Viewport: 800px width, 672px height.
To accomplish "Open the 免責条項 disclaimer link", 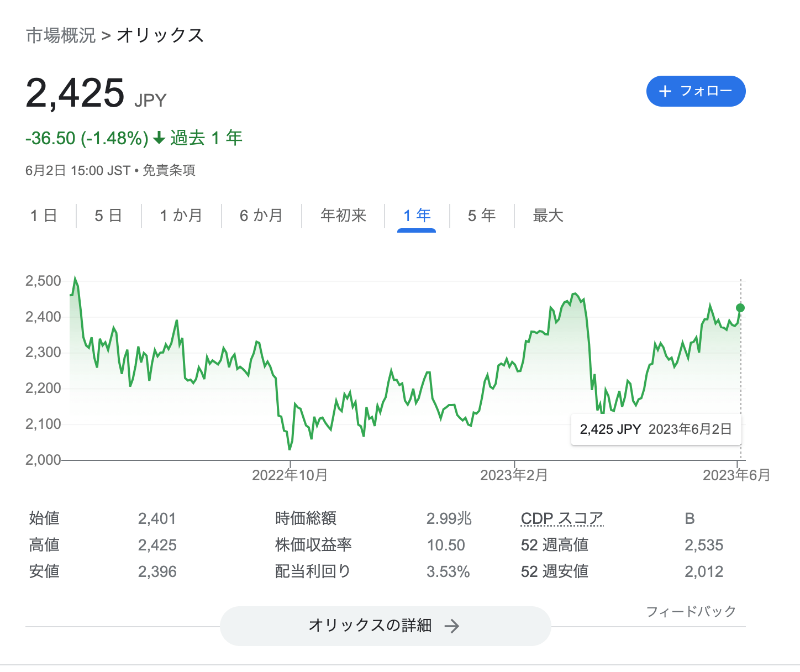I will click(x=169, y=170).
